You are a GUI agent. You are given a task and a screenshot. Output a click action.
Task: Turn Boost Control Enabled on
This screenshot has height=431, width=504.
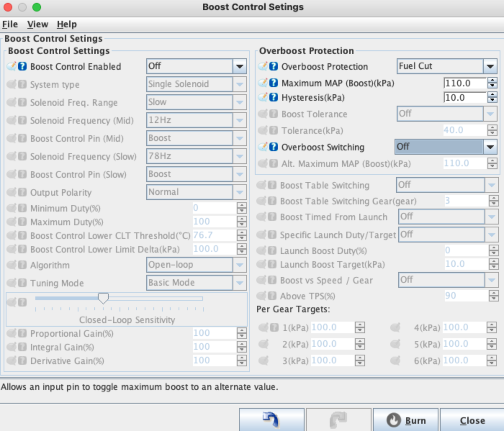pyautogui.click(x=196, y=66)
